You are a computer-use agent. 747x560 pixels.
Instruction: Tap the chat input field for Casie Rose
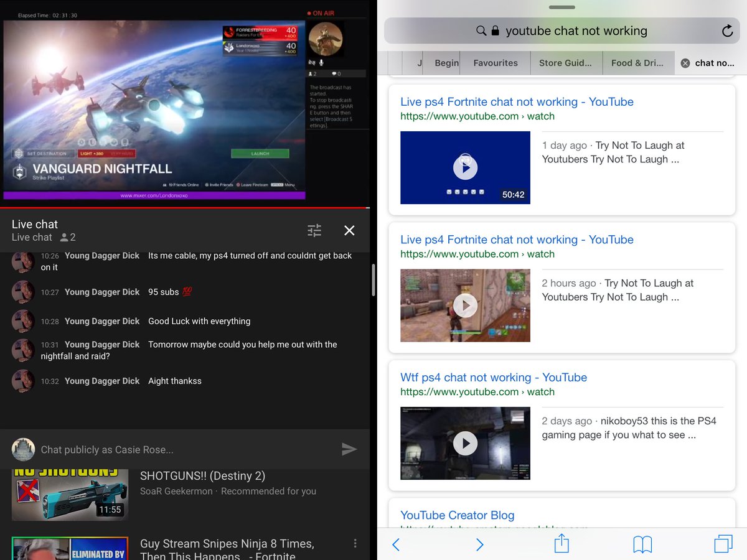tap(185, 449)
